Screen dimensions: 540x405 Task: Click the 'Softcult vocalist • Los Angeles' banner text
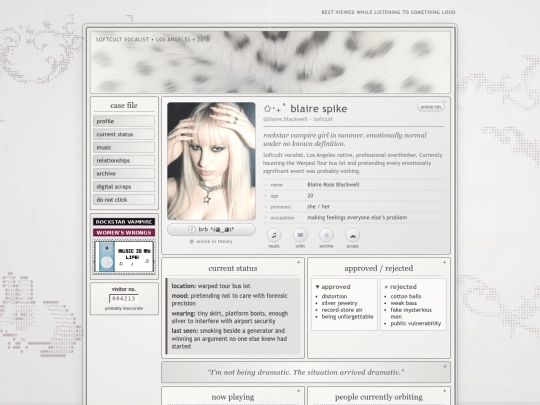tap(153, 40)
